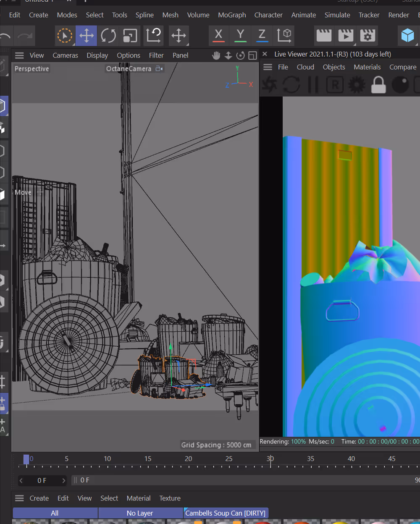Toggle Live Viewer lock resolution padlock

(378, 85)
